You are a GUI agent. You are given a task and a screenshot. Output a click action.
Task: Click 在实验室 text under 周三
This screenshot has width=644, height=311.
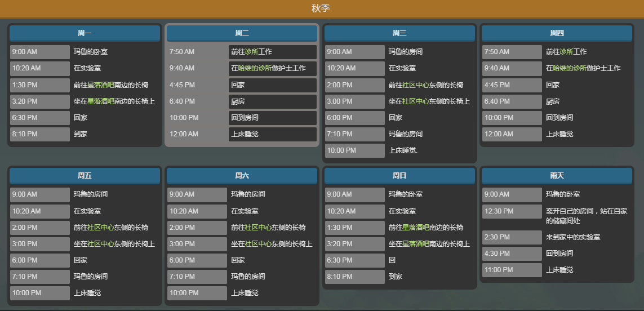tap(402, 69)
